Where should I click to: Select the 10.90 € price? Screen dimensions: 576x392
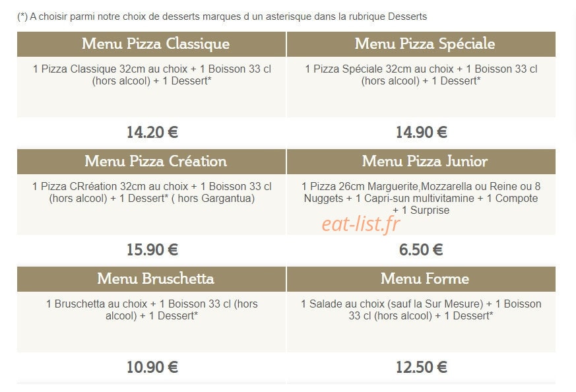[x=152, y=368]
